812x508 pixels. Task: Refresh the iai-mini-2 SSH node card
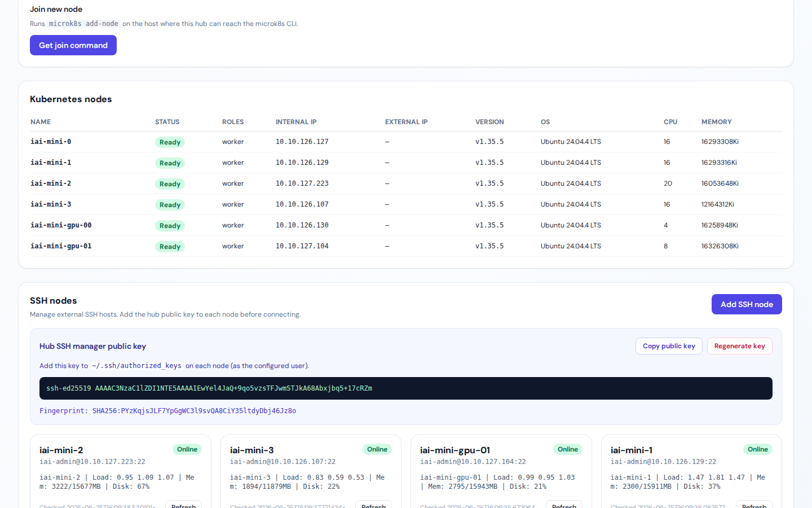click(x=183, y=504)
